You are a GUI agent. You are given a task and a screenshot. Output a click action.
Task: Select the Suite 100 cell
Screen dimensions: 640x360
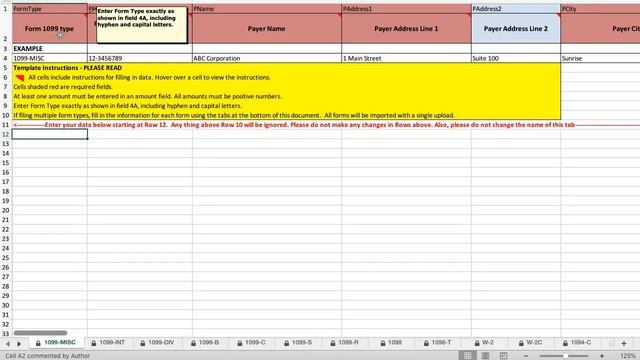tap(516, 58)
